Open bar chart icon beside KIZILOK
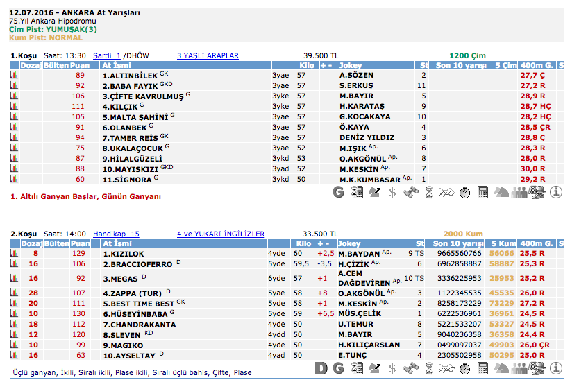 coord(14,254)
